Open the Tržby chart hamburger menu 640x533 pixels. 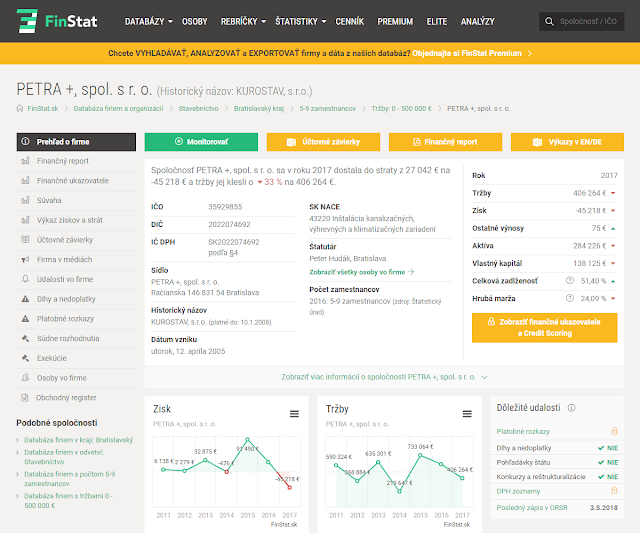pos(467,414)
